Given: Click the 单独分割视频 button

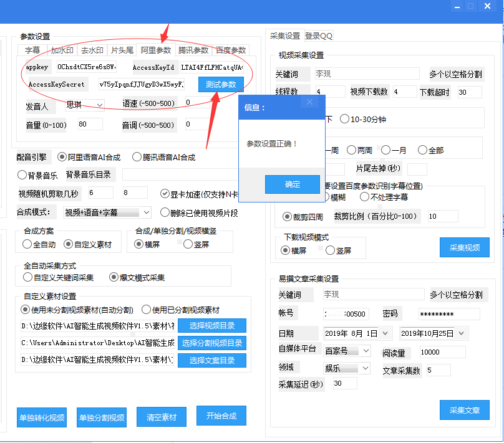Looking at the screenshot, I should click(x=102, y=417).
